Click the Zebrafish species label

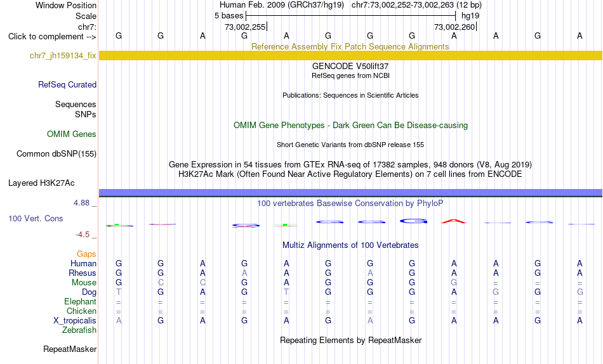pos(79,330)
